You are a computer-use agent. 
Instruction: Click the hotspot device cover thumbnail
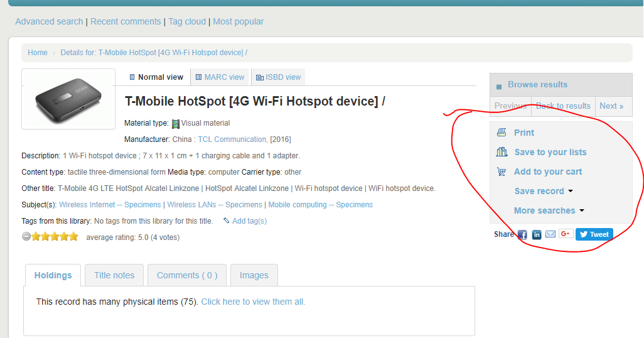(68, 99)
